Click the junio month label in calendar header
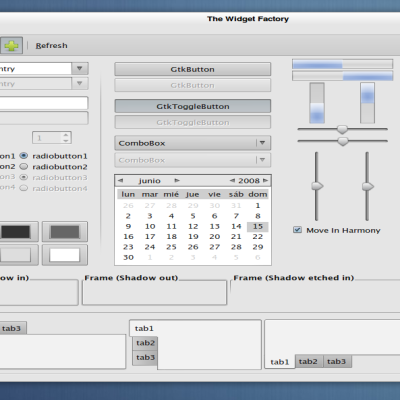This screenshot has height=400, width=400. [x=149, y=181]
